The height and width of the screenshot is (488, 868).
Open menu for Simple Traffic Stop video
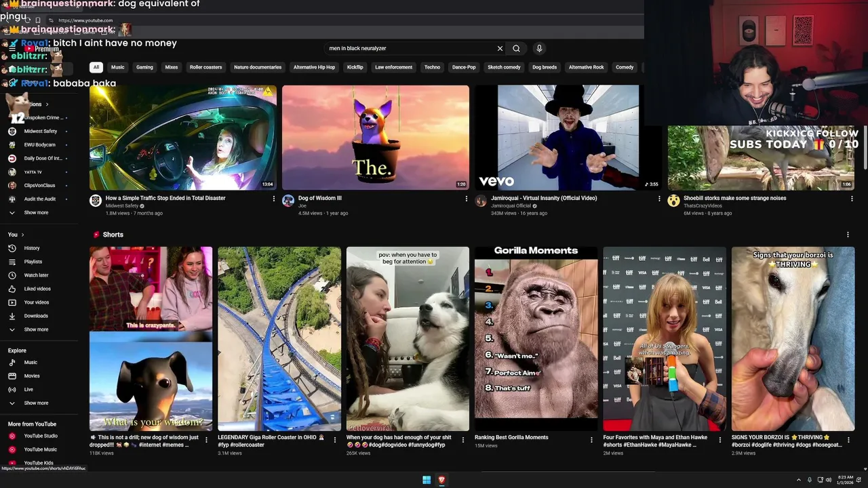coord(274,199)
